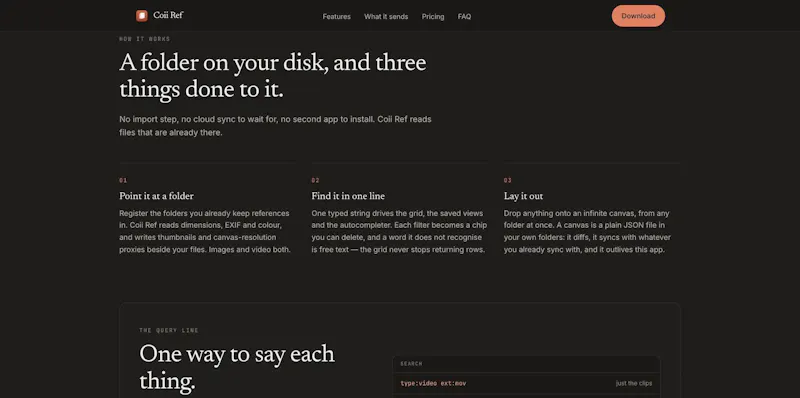800x398 pixels.
Task: Select the 'How it works' label text
Action: coord(144,39)
